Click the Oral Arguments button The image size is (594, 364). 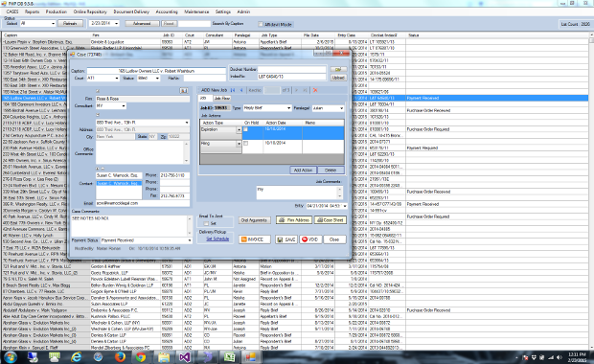pyautogui.click(x=254, y=220)
